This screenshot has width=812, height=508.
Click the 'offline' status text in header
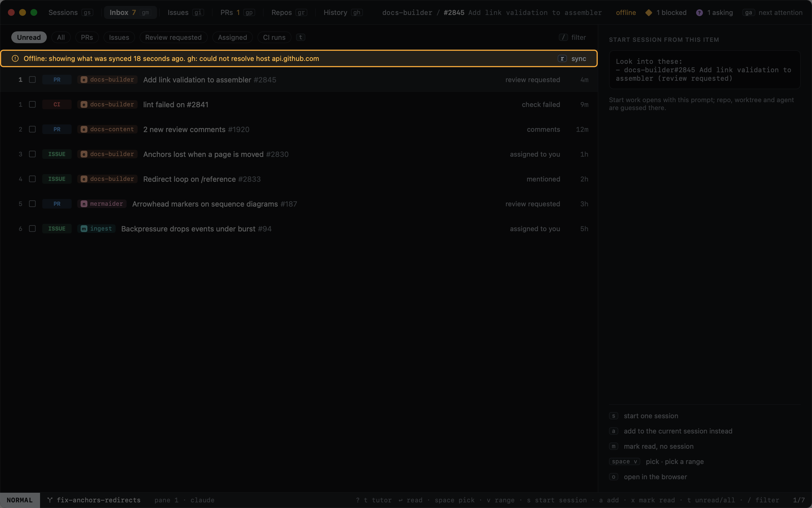pos(626,12)
